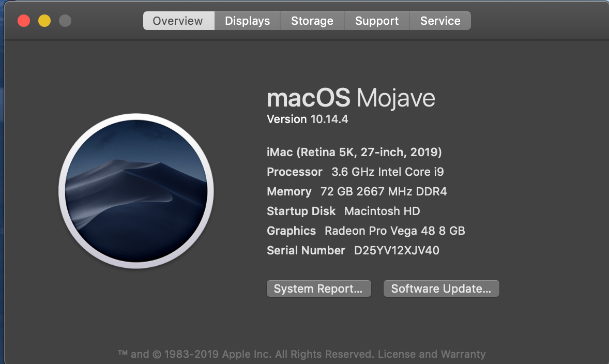This screenshot has height=364, width=609.
Task: Click the Macintosh HD startup disk entry
Action: point(382,211)
